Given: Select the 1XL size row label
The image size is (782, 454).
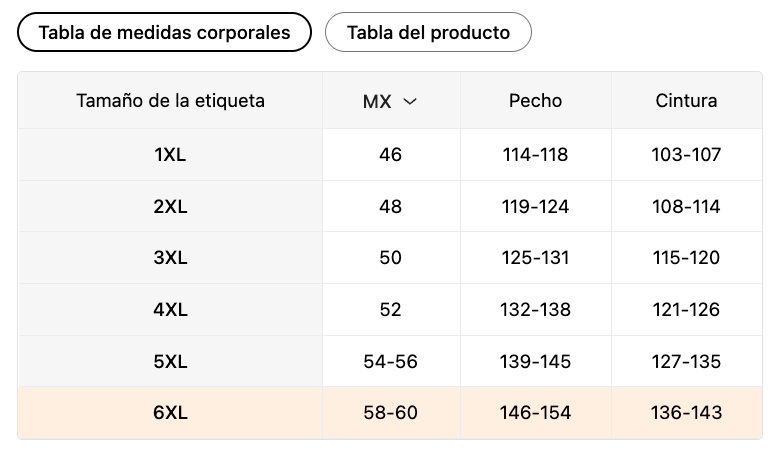Looking at the screenshot, I should tap(170, 155).
